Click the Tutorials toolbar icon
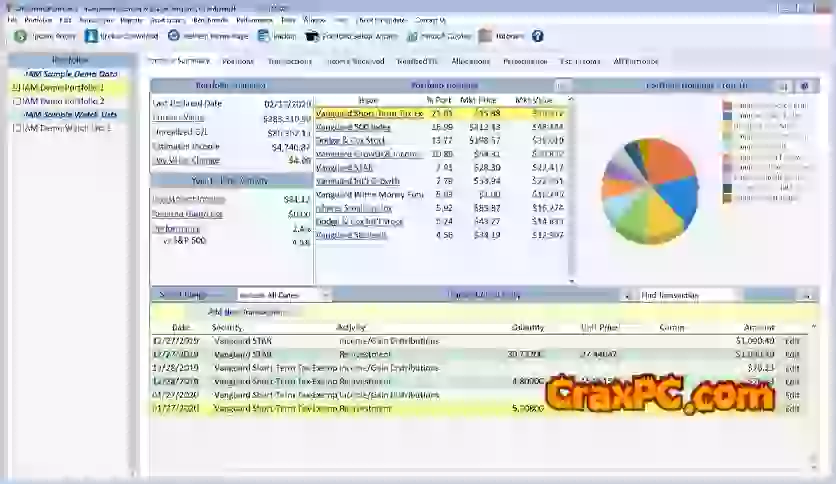 pos(485,36)
